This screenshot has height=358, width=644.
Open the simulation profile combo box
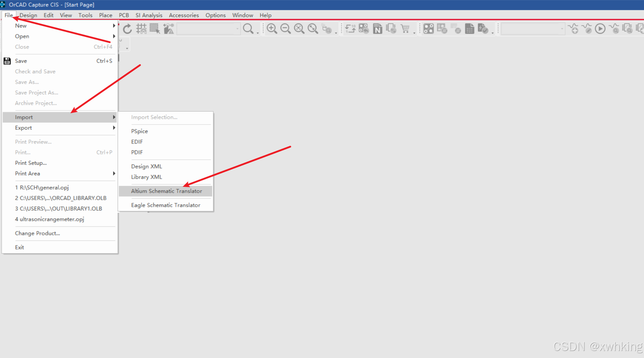[533, 28]
